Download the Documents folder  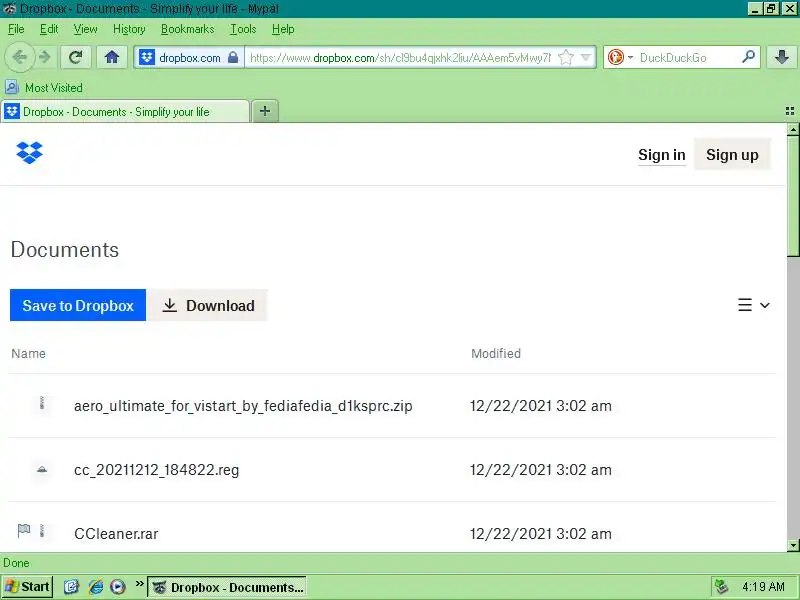coord(208,305)
